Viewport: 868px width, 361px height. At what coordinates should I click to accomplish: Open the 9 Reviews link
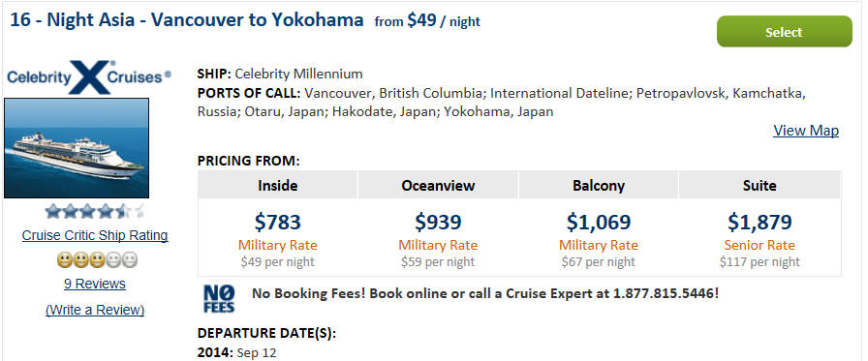tap(95, 284)
